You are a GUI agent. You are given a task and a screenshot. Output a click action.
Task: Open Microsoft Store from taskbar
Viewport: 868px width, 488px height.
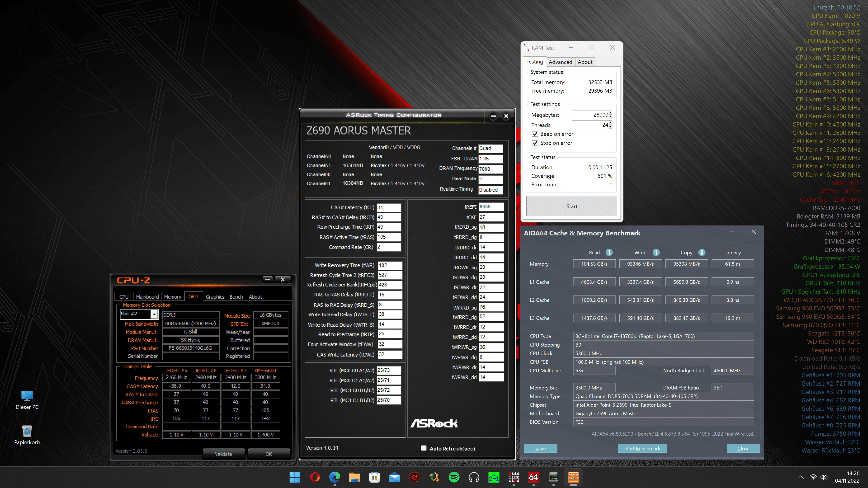point(374,477)
